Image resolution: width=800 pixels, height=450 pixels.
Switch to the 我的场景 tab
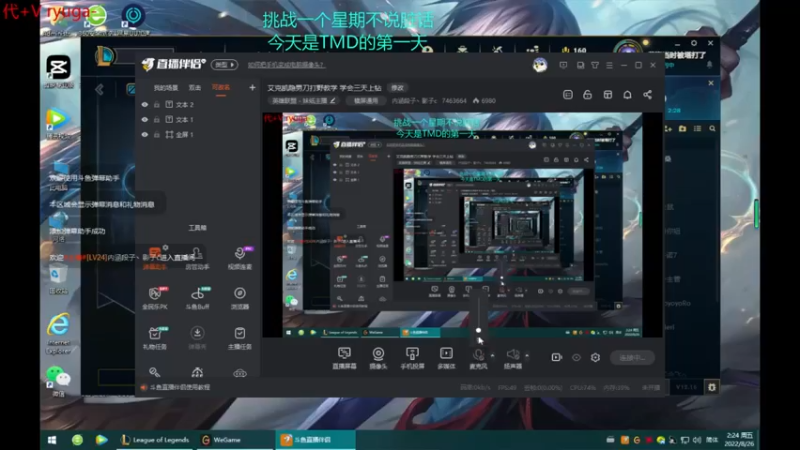click(x=166, y=88)
